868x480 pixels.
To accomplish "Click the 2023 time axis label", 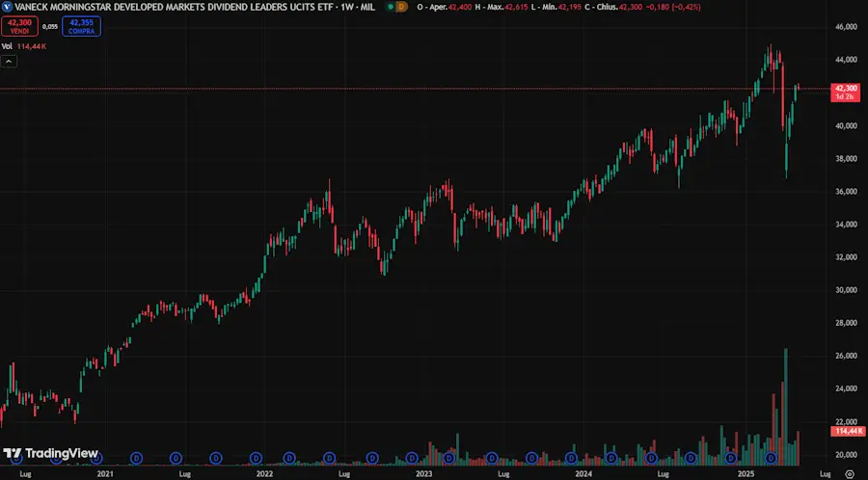I will [424, 474].
